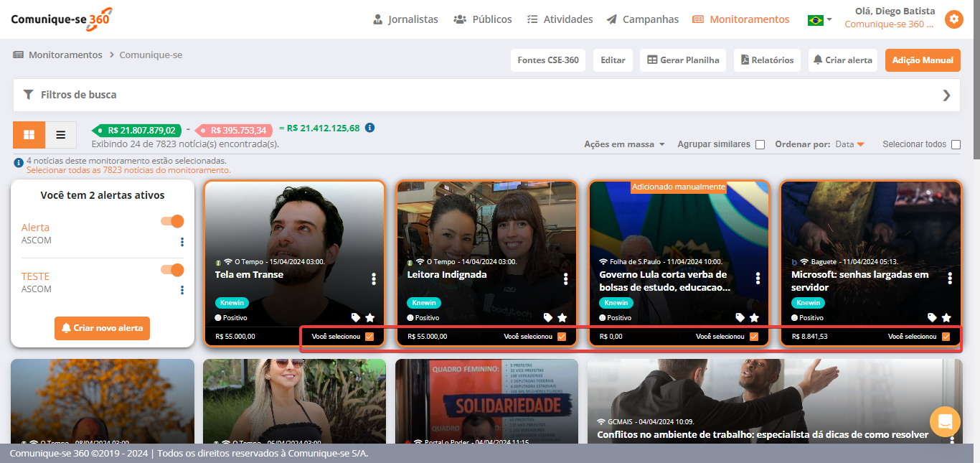Viewport: 980px width, 463px height.
Task: Expand the Filtros de busca panel
Action: (486, 95)
